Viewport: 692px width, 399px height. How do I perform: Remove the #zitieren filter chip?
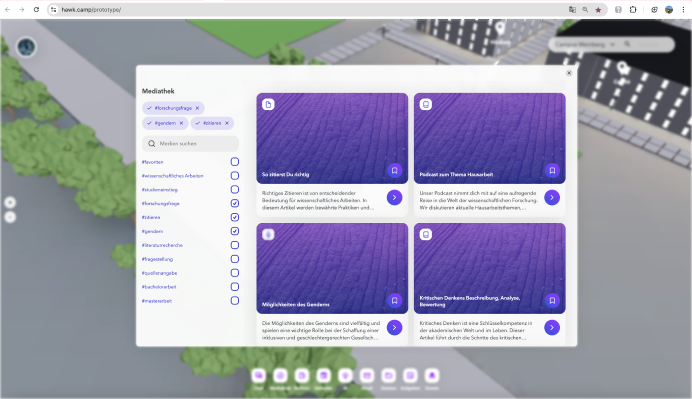[x=227, y=123]
